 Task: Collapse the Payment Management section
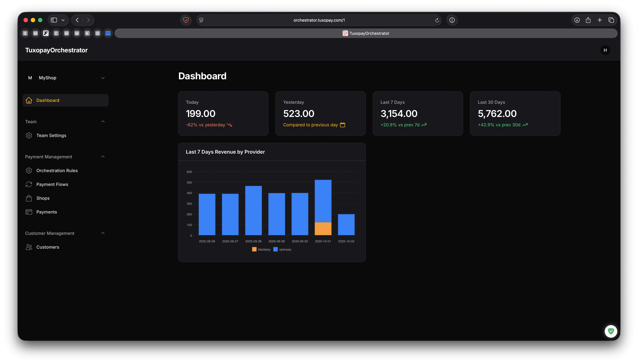(x=103, y=156)
